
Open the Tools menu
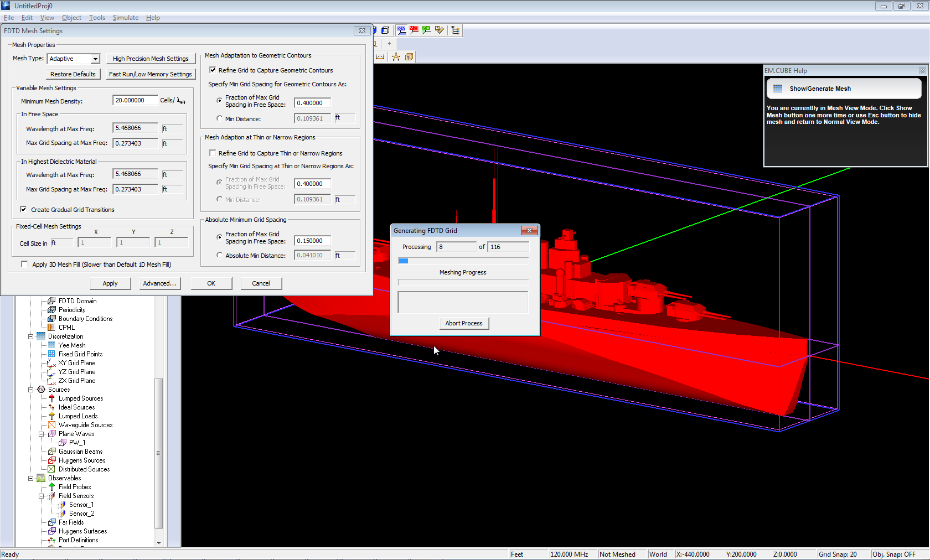97,18
